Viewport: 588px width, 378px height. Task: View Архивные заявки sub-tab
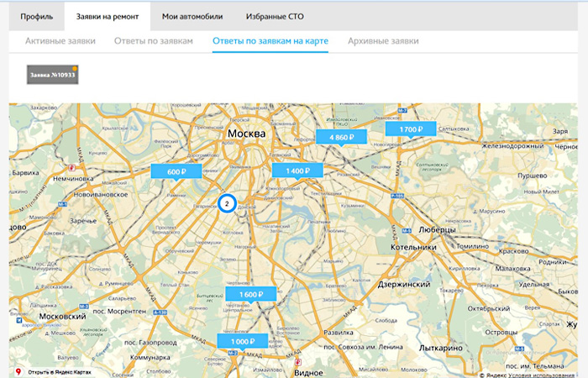(382, 41)
